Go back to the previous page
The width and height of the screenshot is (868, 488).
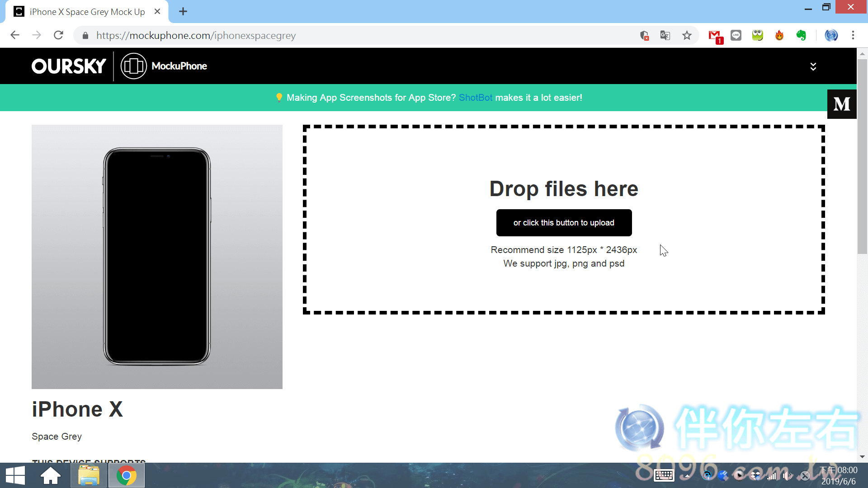coord(15,35)
